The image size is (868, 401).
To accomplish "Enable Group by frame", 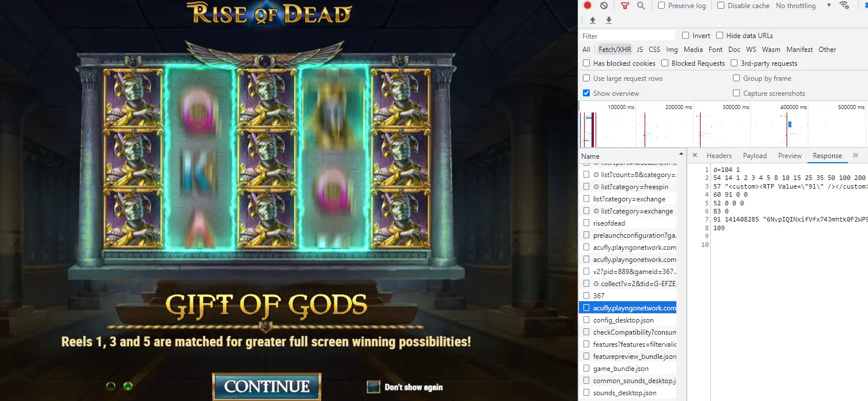I will click(x=736, y=78).
